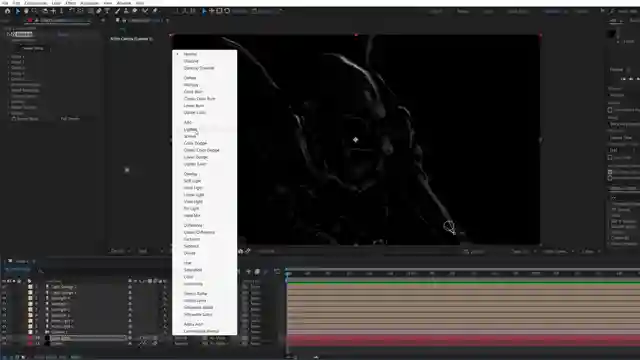Click the timeline current-time indicator head

point(287,273)
